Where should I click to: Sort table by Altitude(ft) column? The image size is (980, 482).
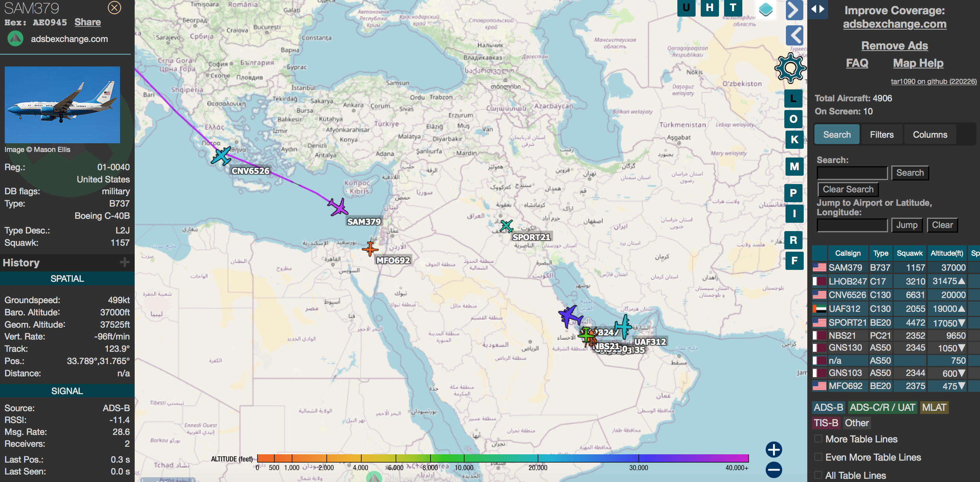[x=947, y=253]
